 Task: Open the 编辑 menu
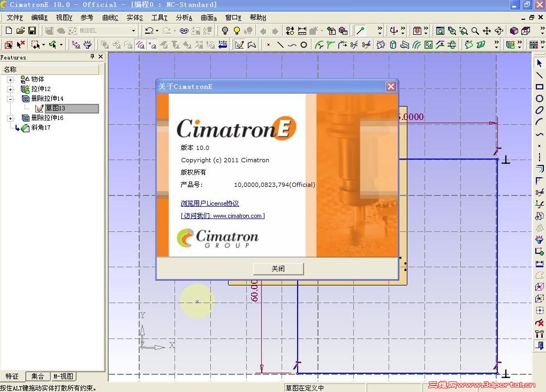(x=39, y=18)
